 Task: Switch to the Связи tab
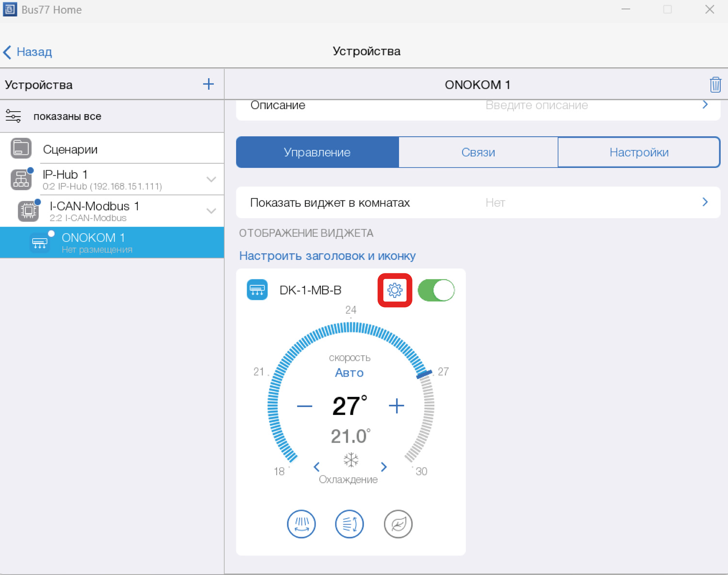tap(478, 152)
